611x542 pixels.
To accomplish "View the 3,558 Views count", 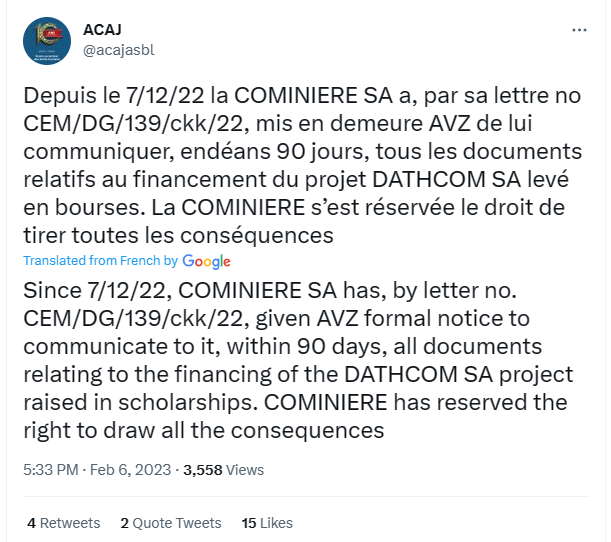I will [x=224, y=470].
